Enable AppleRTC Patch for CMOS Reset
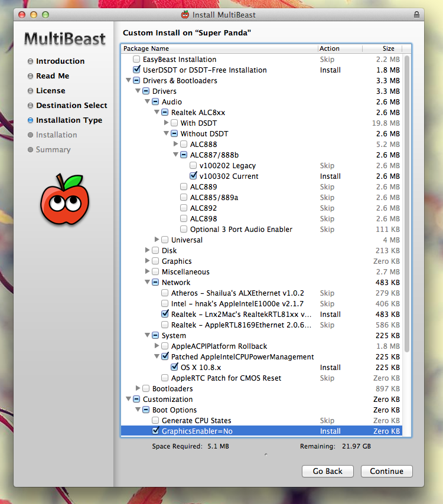443x504 pixels. click(x=165, y=378)
